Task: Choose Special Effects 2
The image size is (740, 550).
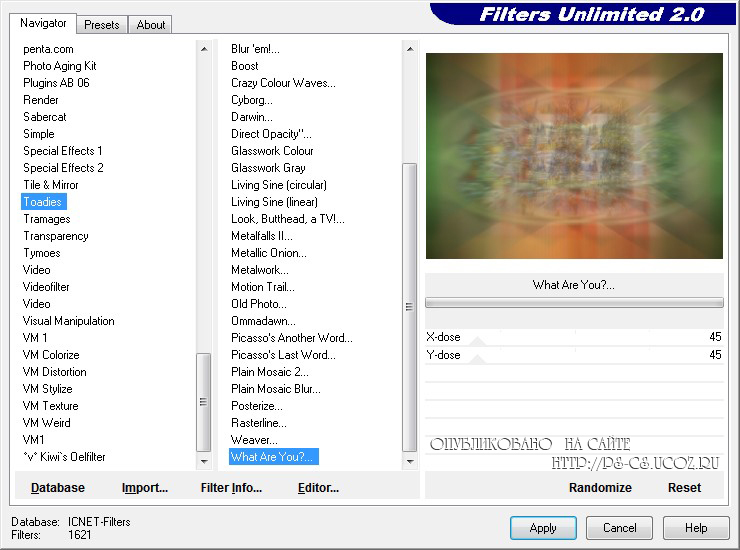Action: pos(63,168)
